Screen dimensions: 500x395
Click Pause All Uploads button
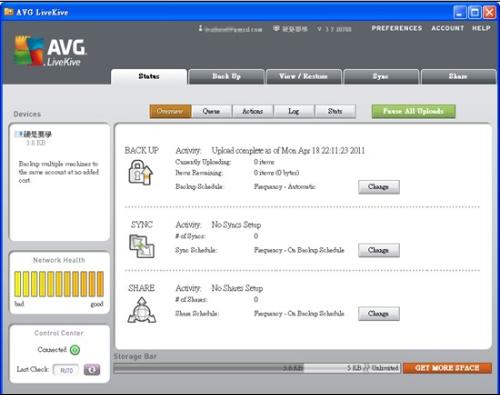tap(413, 111)
